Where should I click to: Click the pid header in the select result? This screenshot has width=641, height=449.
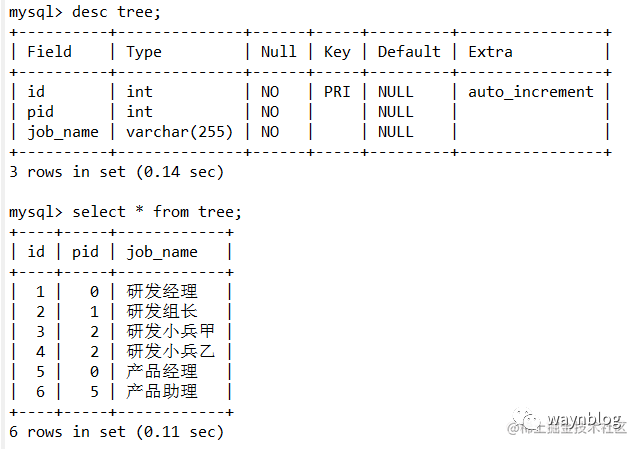[85, 252]
